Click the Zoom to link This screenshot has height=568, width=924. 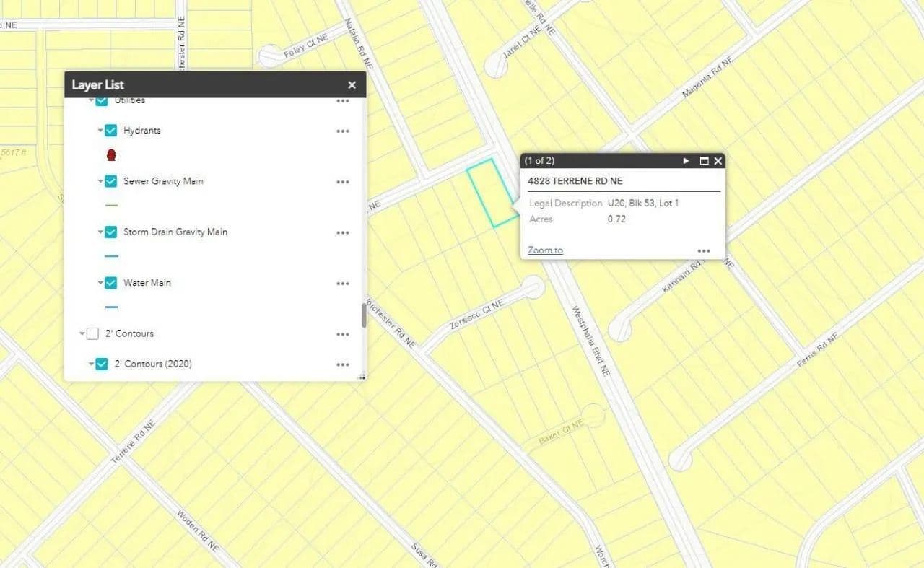[545, 250]
